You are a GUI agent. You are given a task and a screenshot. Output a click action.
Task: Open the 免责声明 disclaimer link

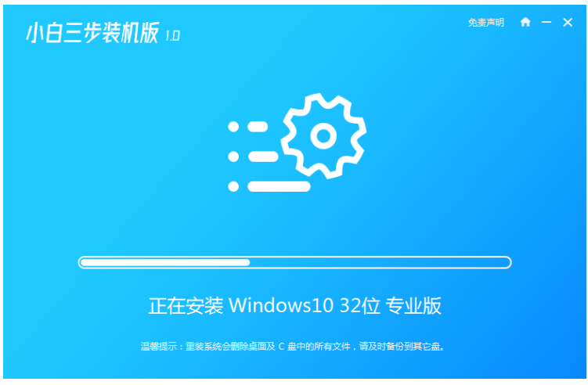tap(485, 23)
